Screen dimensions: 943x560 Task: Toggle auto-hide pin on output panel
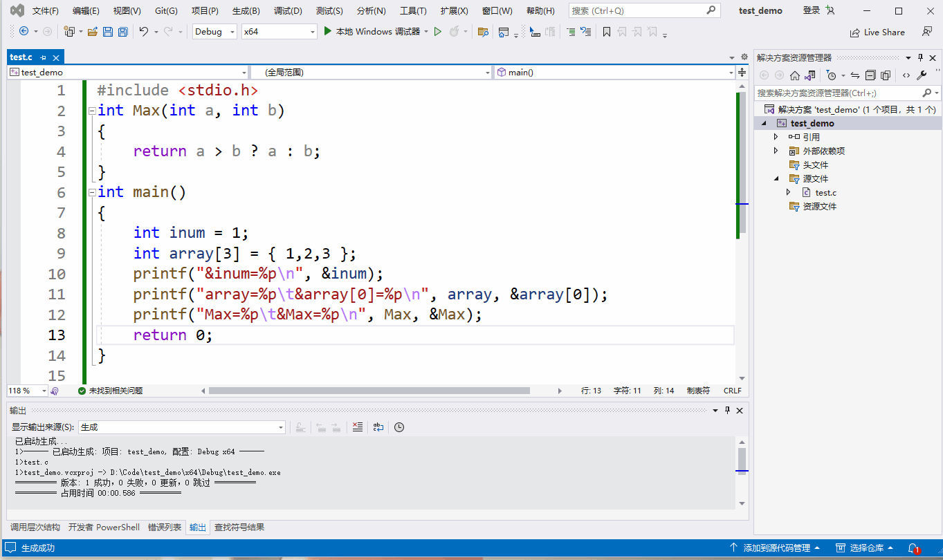[727, 410]
